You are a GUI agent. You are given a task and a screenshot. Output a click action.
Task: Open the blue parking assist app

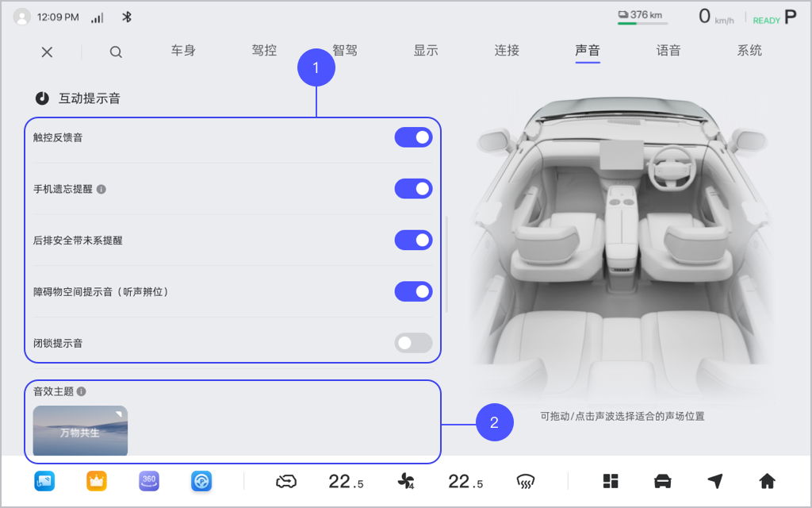201,481
